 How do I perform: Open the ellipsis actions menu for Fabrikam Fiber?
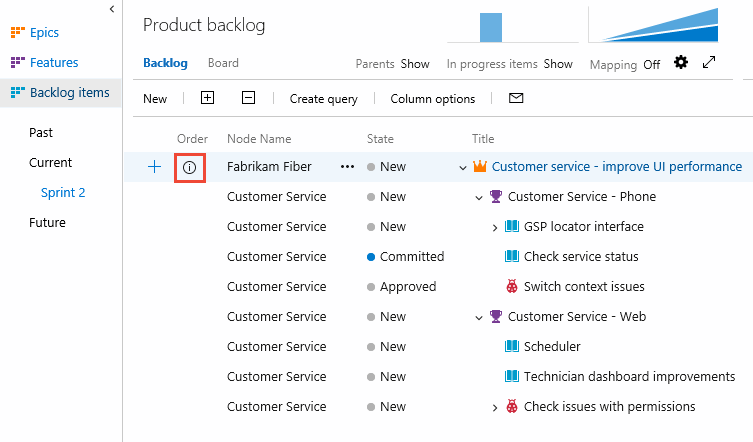coord(347,167)
